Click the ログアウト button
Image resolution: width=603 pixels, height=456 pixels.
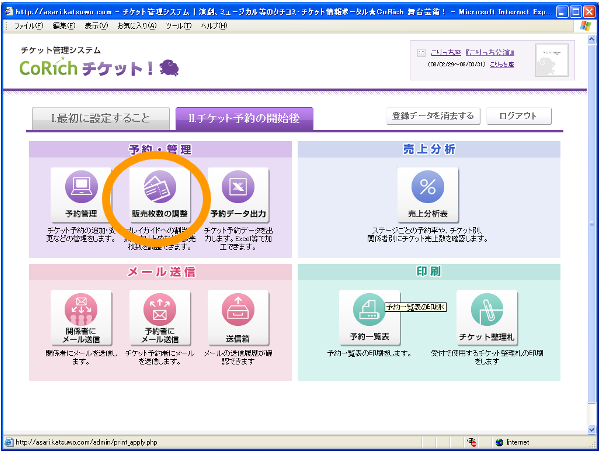(x=519, y=116)
